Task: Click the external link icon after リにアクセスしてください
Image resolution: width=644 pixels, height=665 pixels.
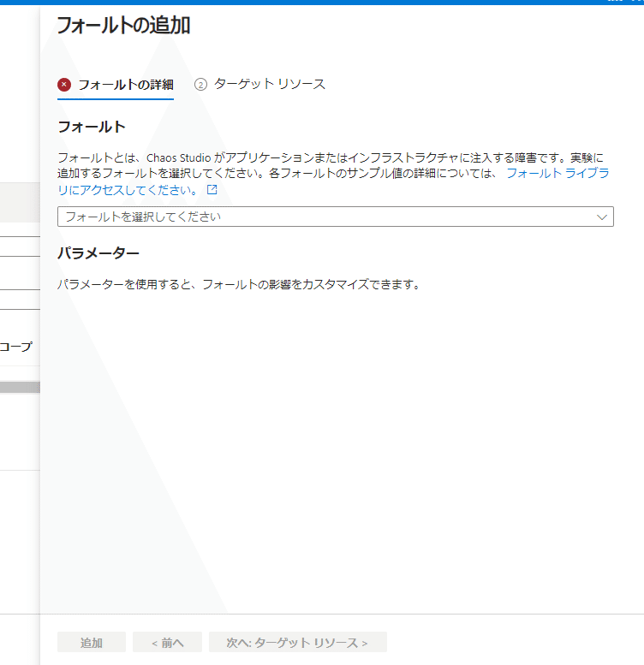Action: pyautogui.click(x=212, y=190)
